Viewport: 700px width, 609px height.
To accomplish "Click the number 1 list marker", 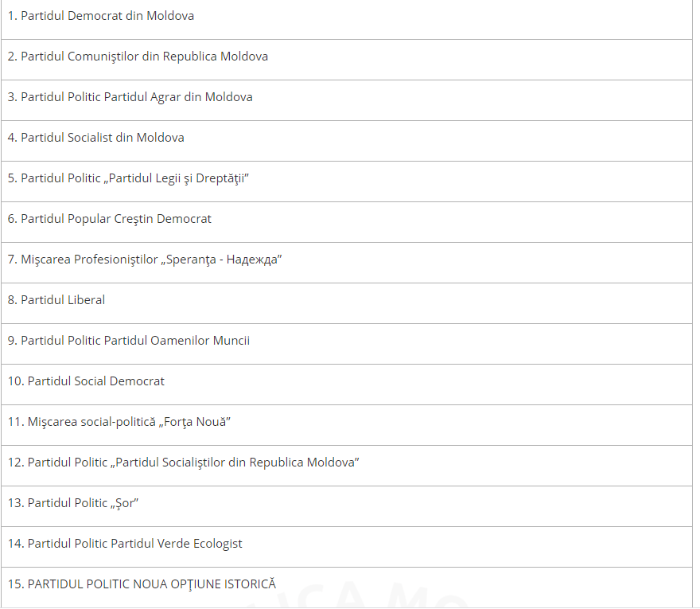I will (12, 16).
